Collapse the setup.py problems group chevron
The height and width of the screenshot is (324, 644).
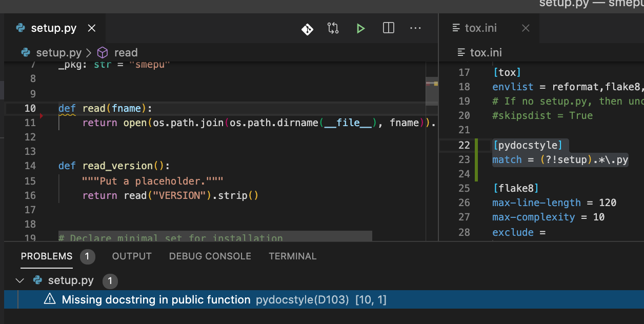point(19,280)
